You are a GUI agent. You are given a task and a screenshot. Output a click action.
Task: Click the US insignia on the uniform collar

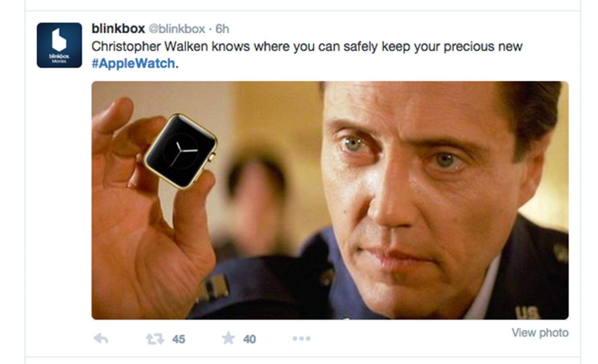[527, 312]
